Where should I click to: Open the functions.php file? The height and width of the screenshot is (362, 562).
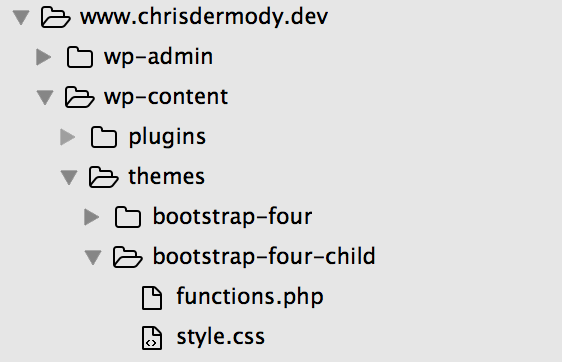tap(250, 297)
